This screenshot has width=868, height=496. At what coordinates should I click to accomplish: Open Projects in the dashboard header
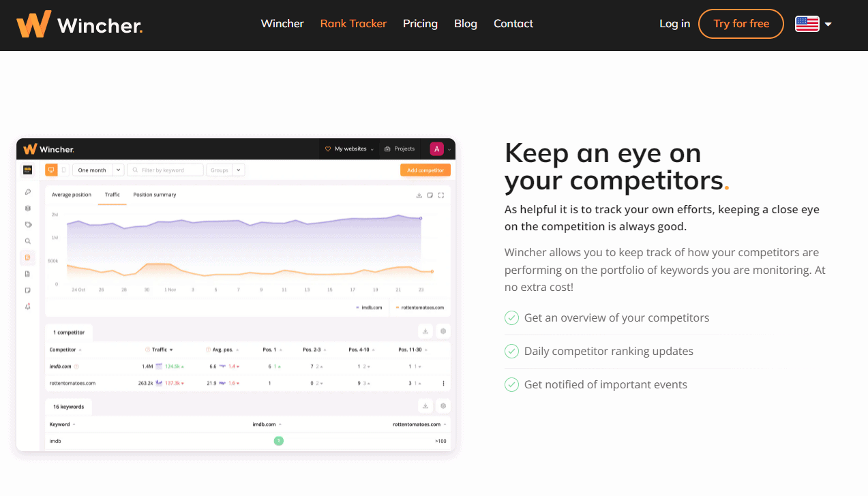400,149
